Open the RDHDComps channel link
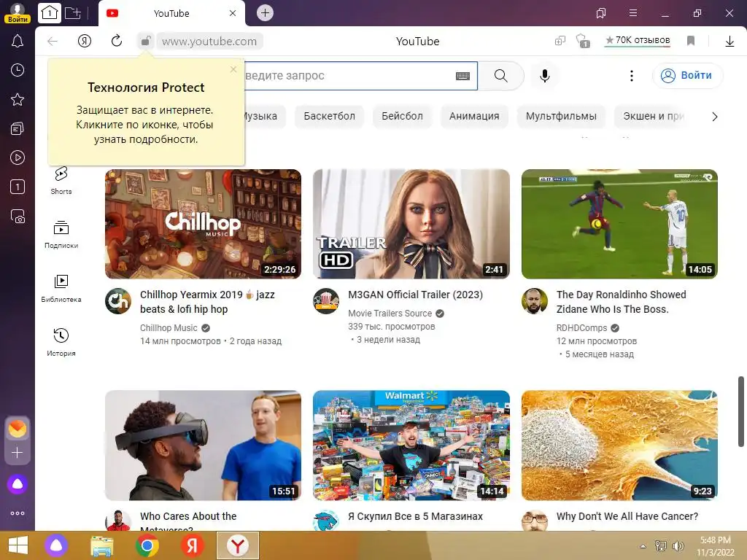This screenshot has height=560, width=747. tap(581, 328)
